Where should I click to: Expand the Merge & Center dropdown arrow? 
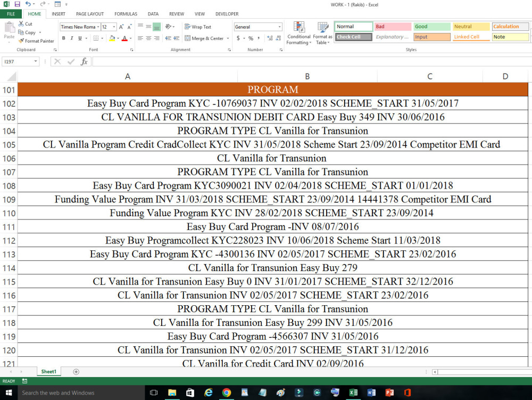pos(228,38)
